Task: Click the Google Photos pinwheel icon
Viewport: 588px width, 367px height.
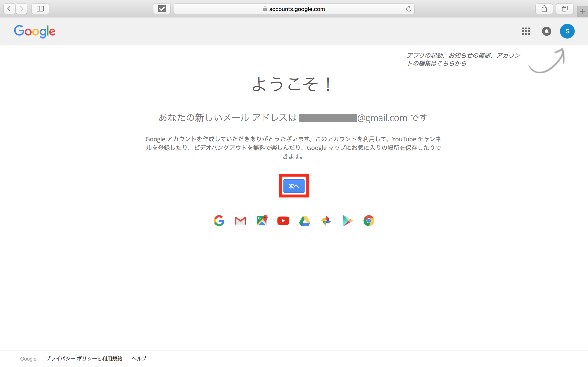Action: [326, 221]
